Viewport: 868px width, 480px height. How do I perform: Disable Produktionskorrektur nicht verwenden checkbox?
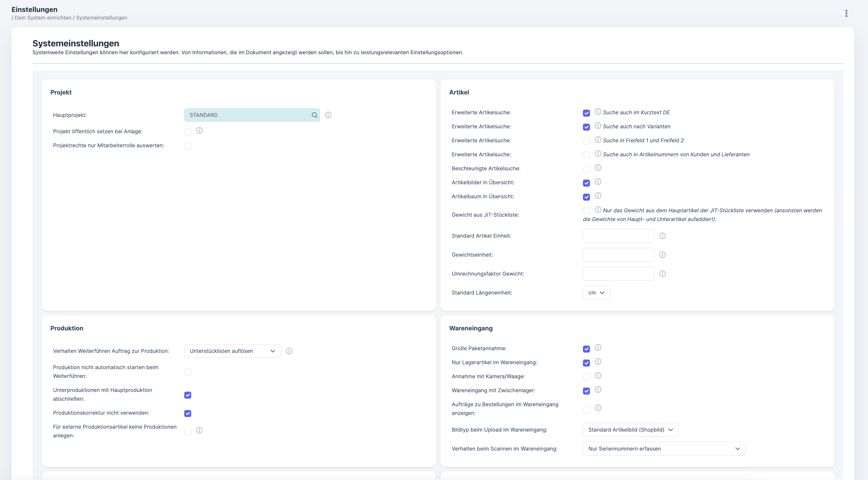tap(188, 413)
